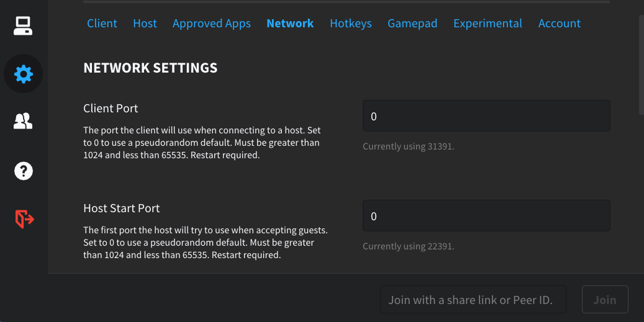Click the share link or Peer ID box
644x322 pixels.
[473, 300]
